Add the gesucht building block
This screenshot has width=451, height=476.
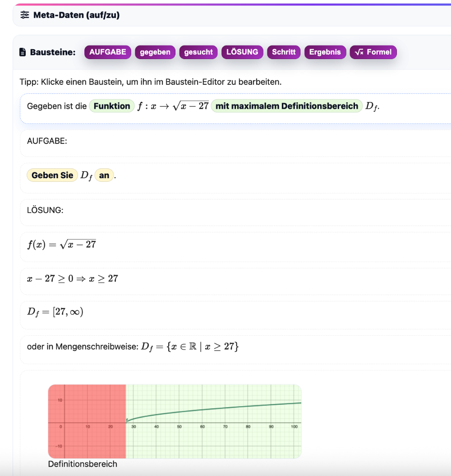(x=198, y=52)
